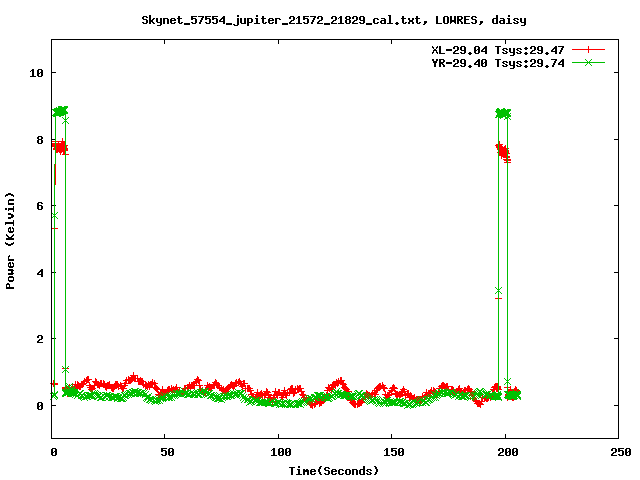Click the isolated green marker below the 200-second peak
The image size is (640, 480).
pos(498,291)
